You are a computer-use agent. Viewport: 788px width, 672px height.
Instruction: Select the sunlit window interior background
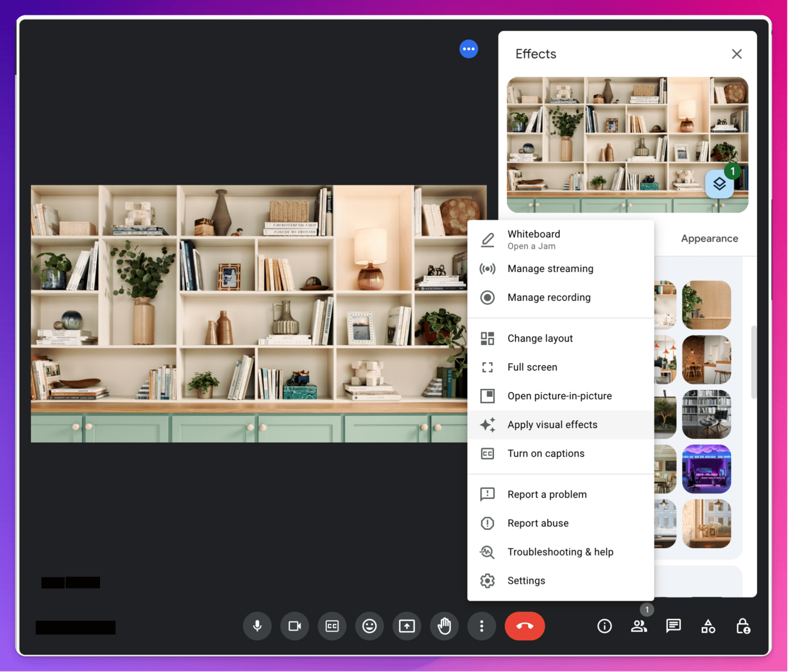pyautogui.click(x=706, y=524)
